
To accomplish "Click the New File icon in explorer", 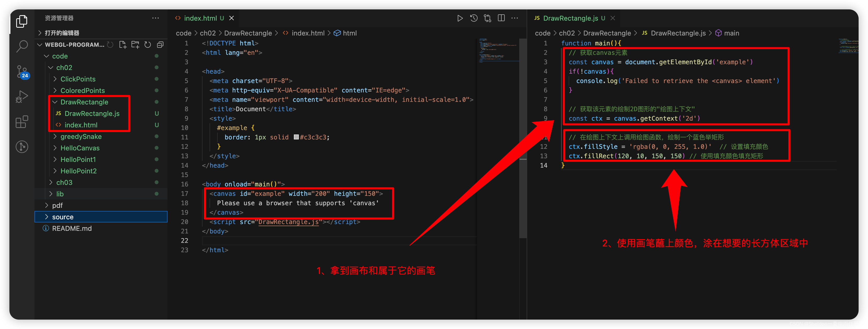I will coord(123,45).
